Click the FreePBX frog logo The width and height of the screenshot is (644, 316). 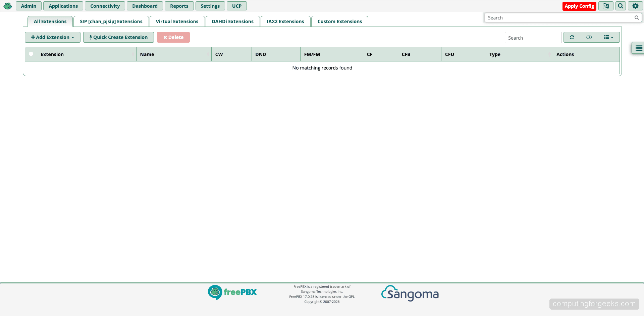tap(7, 6)
